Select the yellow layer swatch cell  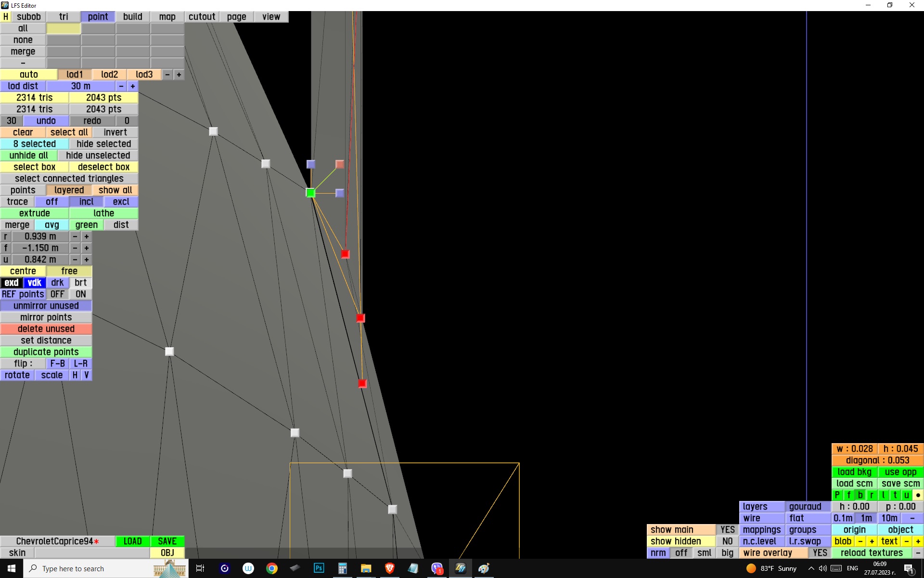click(x=64, y=28)
